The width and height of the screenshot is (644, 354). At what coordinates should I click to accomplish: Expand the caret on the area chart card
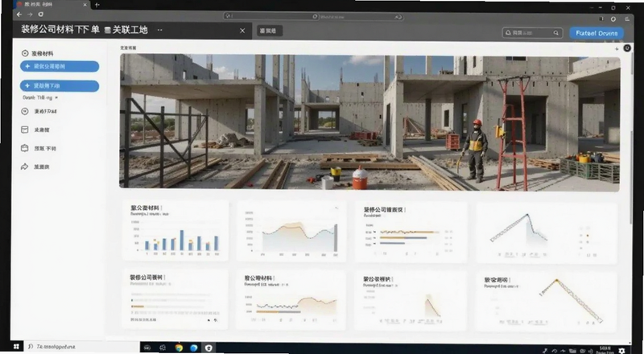(x=336, y=208)
